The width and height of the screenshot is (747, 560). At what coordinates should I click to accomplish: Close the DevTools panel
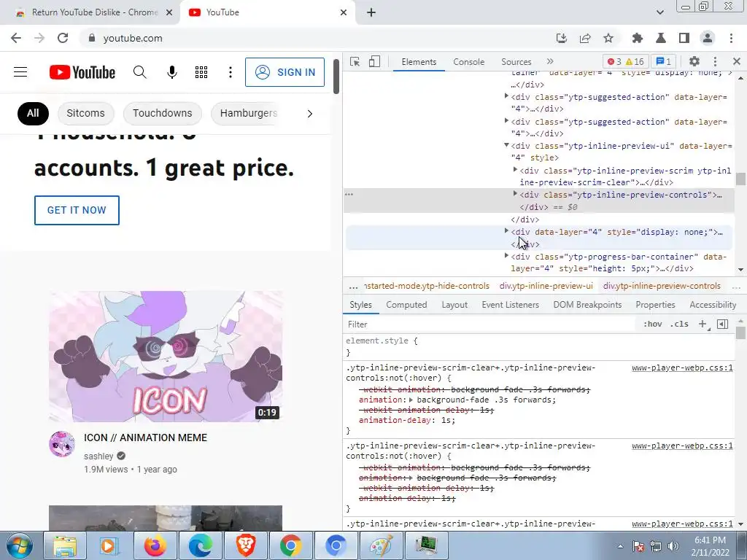737,61
